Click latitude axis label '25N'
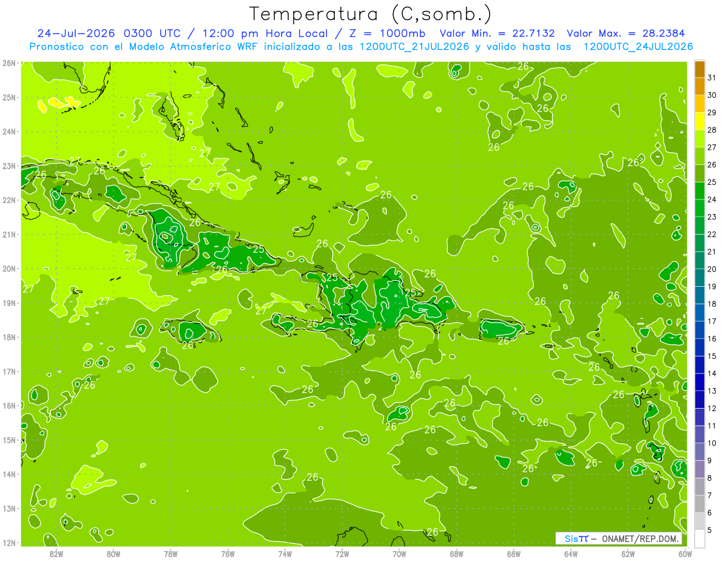This screenshot has width=728, height=562. (8, 98)
